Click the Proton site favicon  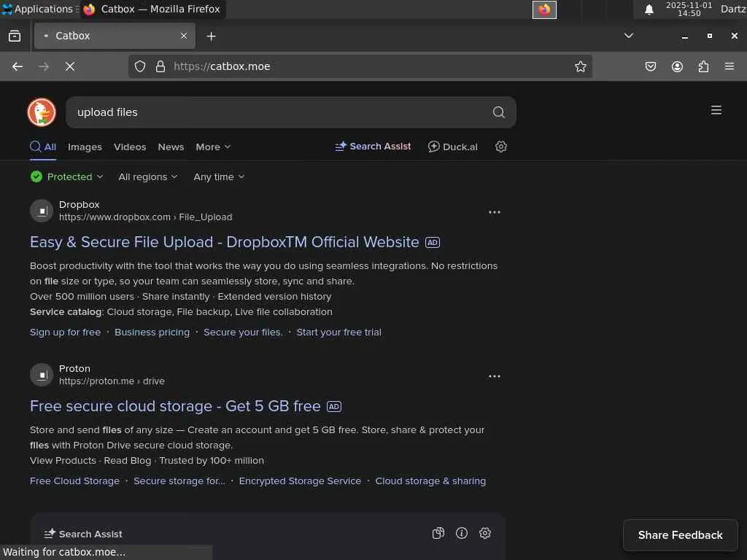(x=42, y=375)
